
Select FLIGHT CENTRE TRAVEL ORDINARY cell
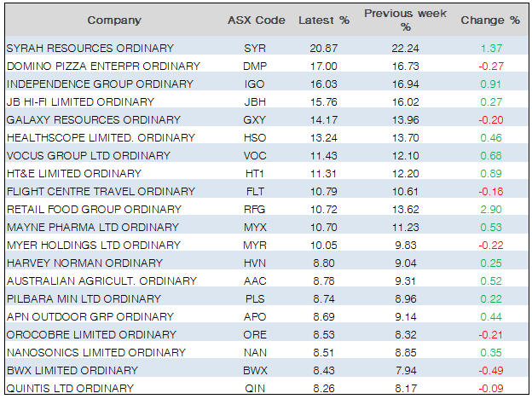click(x=89, y=191)
